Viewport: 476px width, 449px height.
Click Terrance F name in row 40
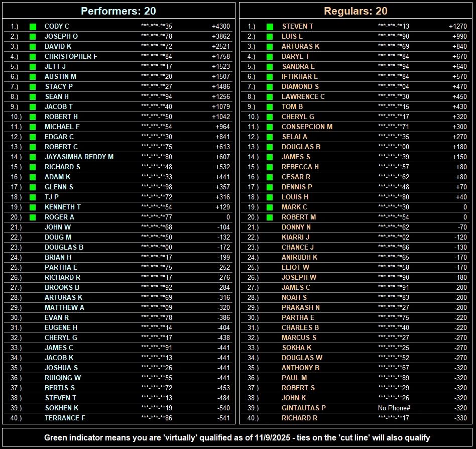tap(65, 418)
